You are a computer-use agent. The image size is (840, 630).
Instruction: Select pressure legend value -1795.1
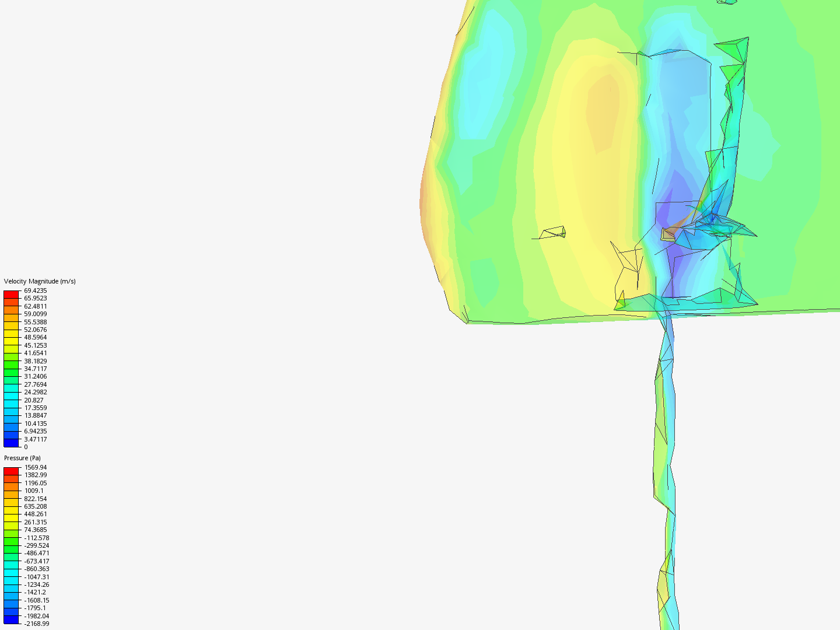[x=35, y=608]
